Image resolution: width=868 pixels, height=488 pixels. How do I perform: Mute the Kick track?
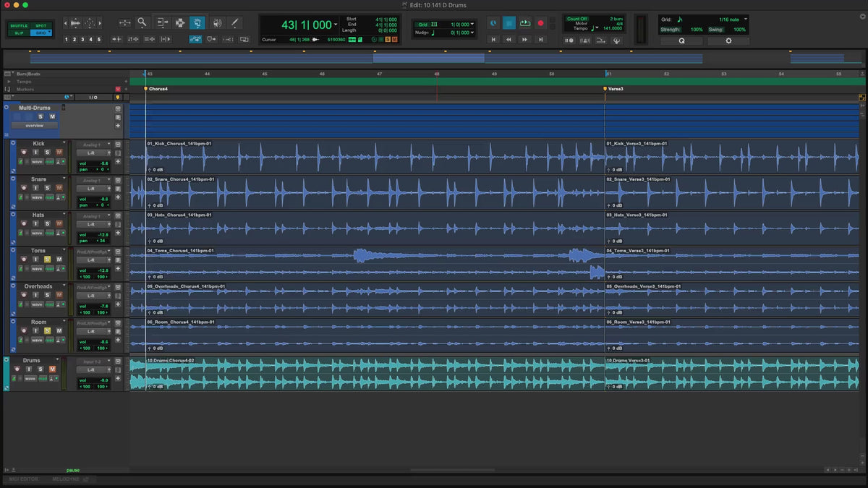[59, 152]
